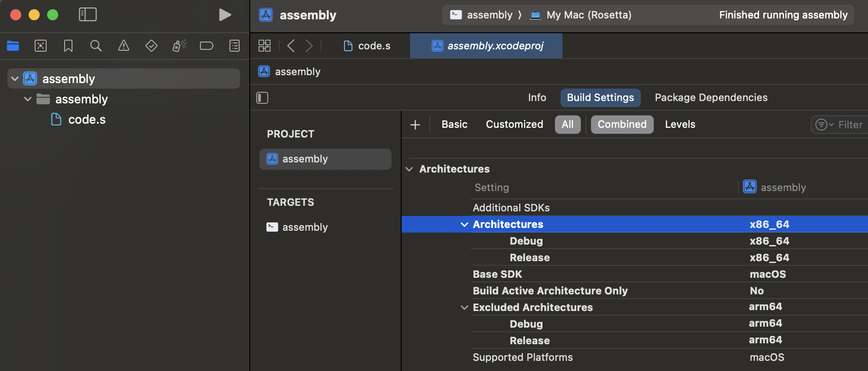Switch to Levels view

tap(680, 125)
